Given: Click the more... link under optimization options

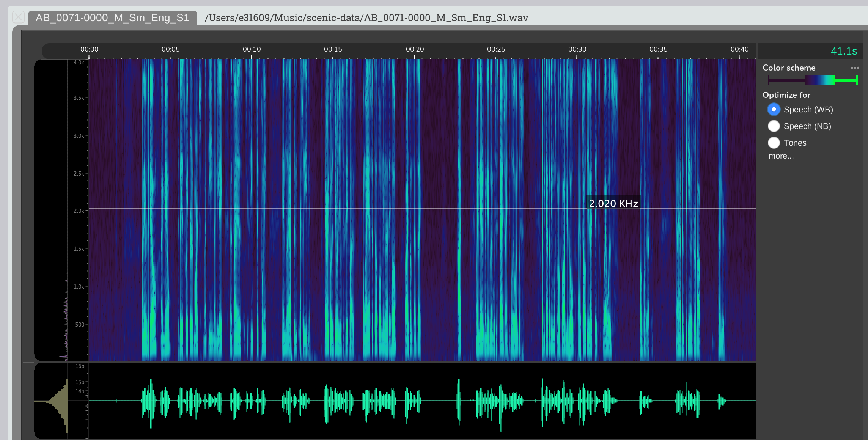Looking at the screenshot, I should point(781,156).
